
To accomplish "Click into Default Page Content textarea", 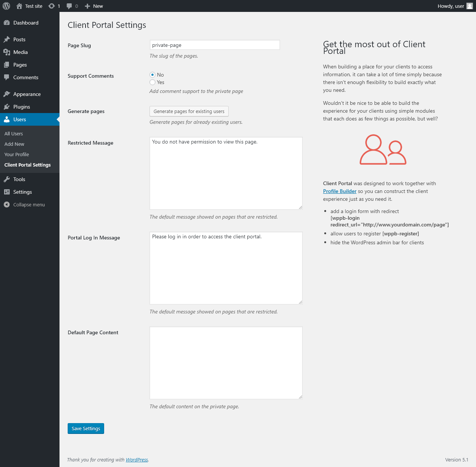I will [226, 363].
